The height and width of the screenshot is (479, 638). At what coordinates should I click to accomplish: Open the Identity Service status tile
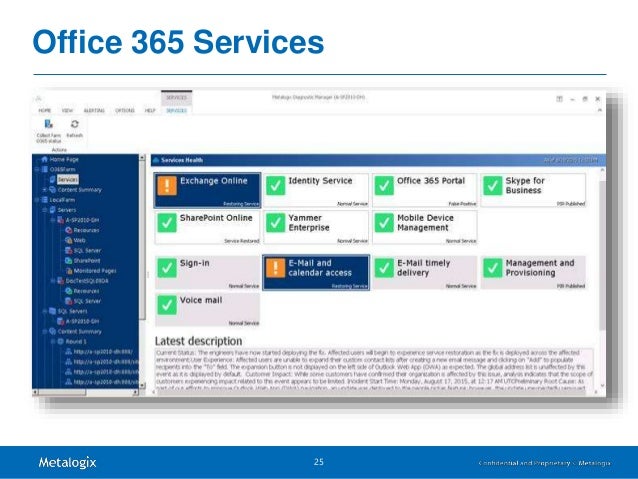(316, 190)
